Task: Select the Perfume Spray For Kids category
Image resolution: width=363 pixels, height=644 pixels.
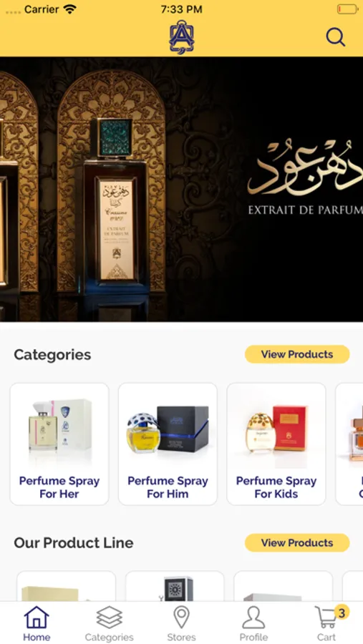Action: tap(276, 444)
